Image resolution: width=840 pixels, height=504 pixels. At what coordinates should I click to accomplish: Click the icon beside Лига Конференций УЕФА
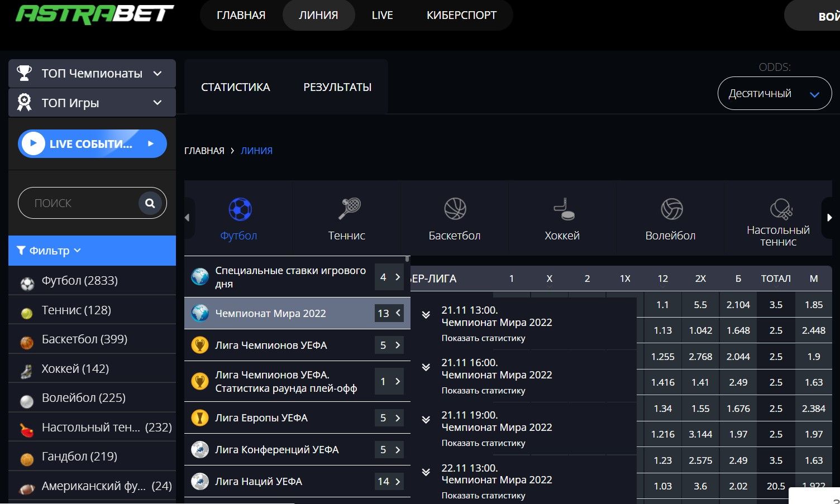point(200,449)
